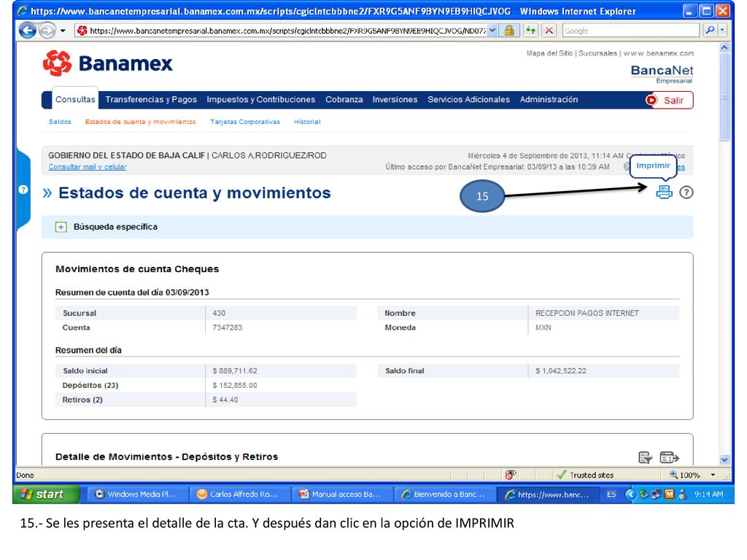The height and width of the screenshot is (560, 747).
Task: Click the tray expand arrow icon
Action: [x=630, y=494]
